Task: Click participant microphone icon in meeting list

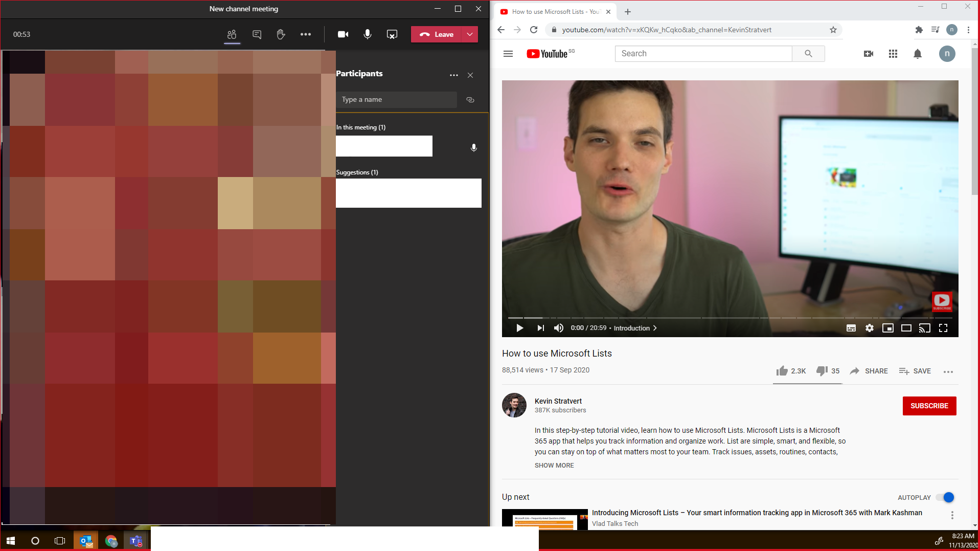Action: 474,147
